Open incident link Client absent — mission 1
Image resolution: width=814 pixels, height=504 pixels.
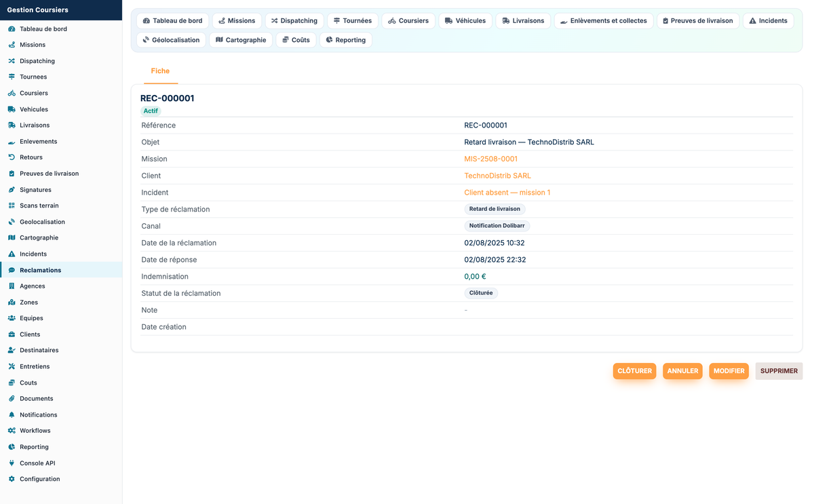pyautogui.click(x=507, y=193)
